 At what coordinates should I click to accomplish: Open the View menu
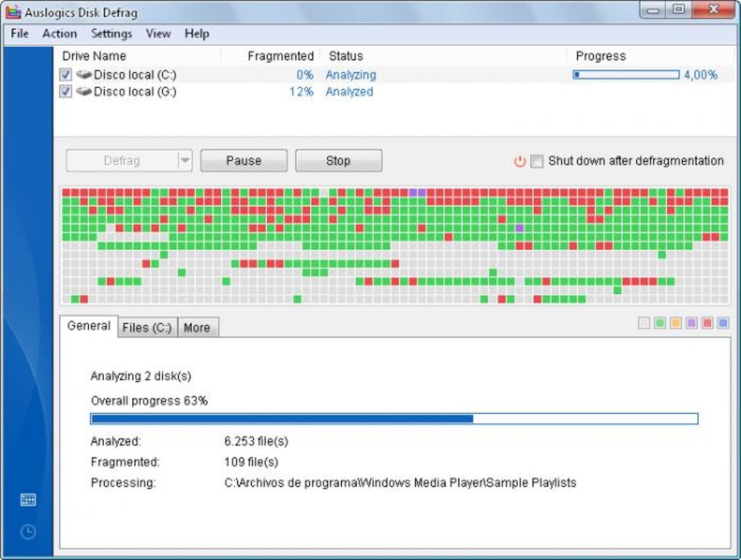158,33
